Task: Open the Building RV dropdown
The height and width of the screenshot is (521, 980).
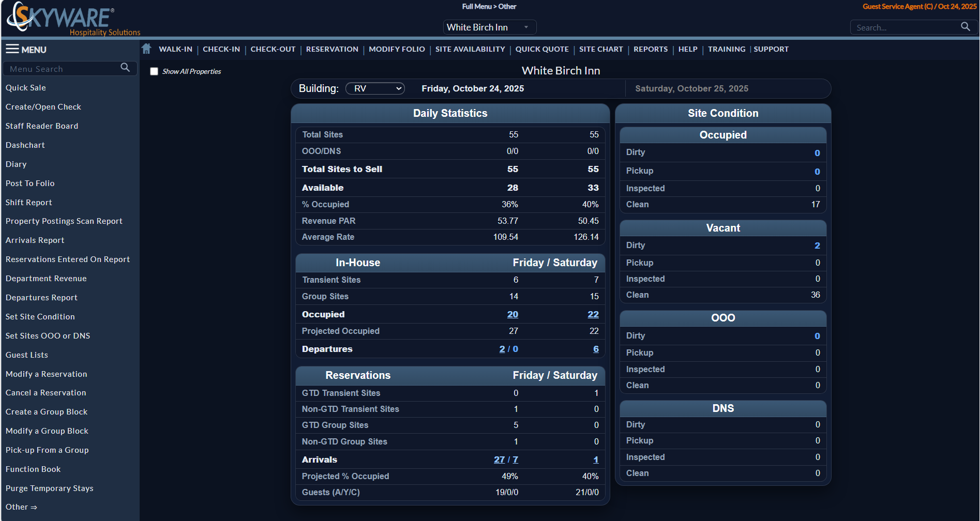Action: point(375,88)
